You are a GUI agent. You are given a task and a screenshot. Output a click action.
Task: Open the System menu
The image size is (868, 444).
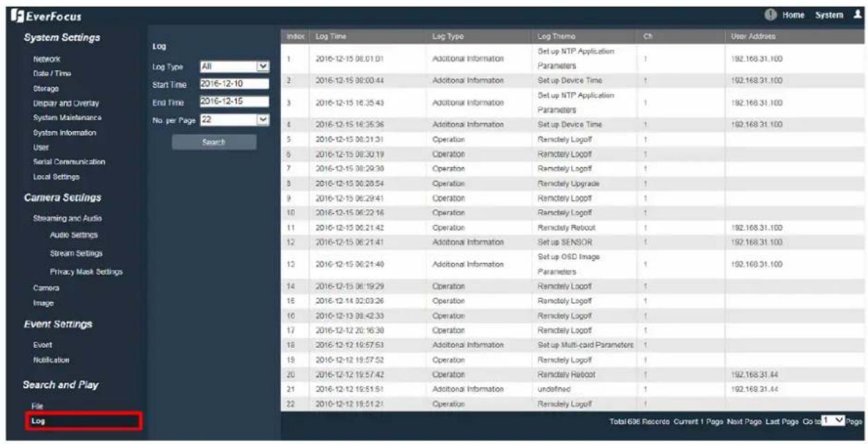pos(829,15)
